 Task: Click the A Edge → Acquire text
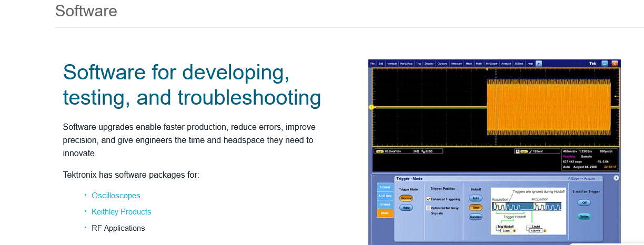click(x=581, y=178)
